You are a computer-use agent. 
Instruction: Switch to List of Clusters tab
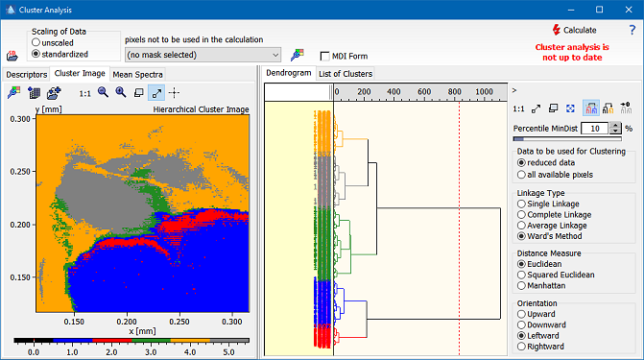346,74
